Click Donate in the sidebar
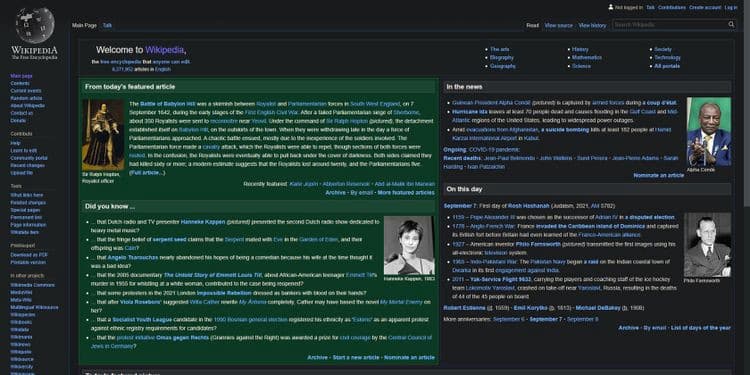The width and height of the screenshot is (750, 375). pyautogui.click(x=18, y=121)
